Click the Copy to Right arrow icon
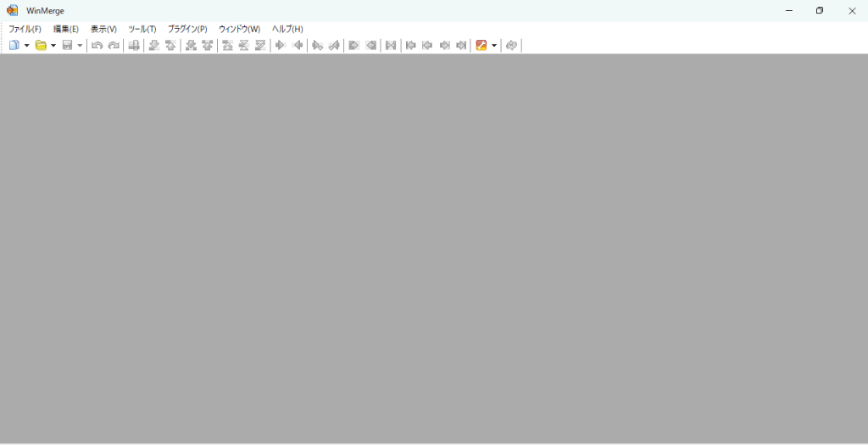The image size is (868, 445). click(x=281, y=45)
